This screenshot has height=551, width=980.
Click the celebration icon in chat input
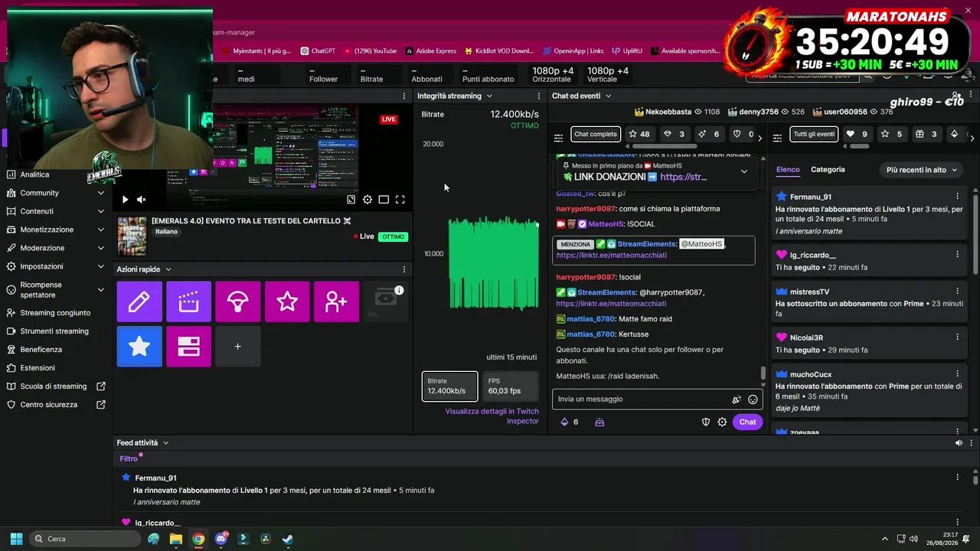737,399
